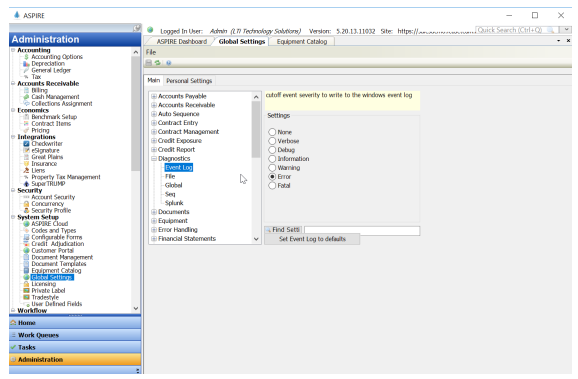This screenshot has width=578, height=379.
Task: Open eSignature icon
Action: tap(26, 150)
